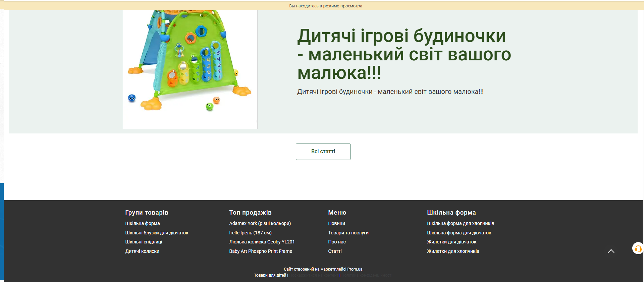Click the 'Всі статті' button

(323, 152)
